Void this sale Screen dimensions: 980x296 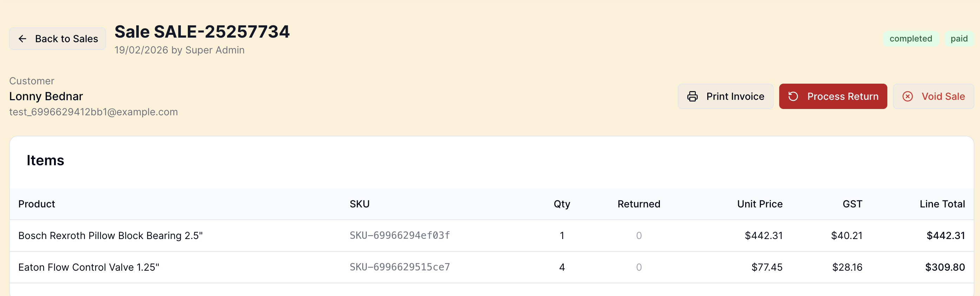933,96
